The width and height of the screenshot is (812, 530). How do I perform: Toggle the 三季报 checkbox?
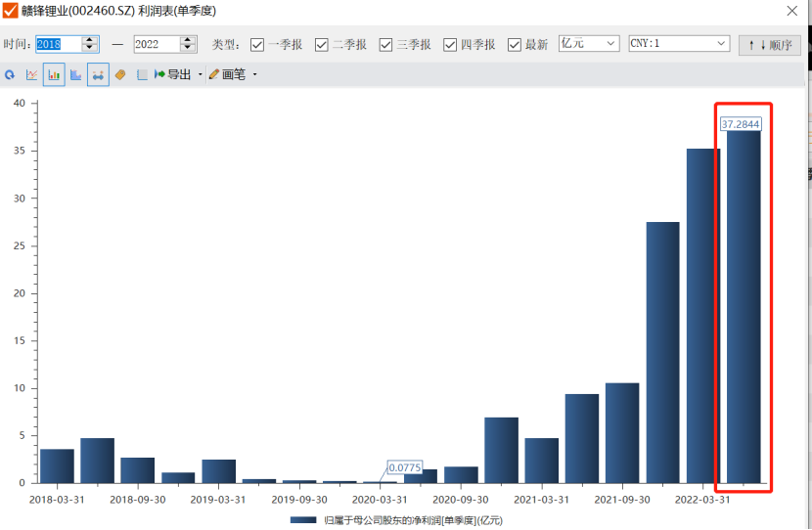tap(385, 44)
